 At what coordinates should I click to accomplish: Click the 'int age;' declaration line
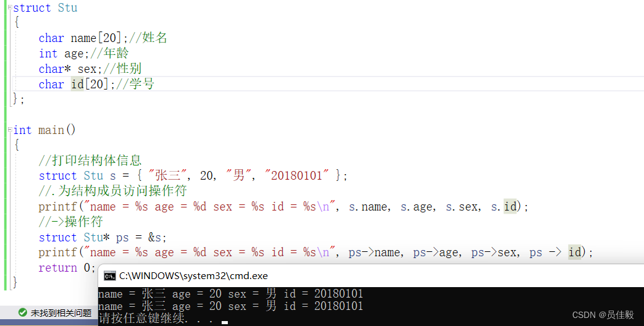point(83,53)
